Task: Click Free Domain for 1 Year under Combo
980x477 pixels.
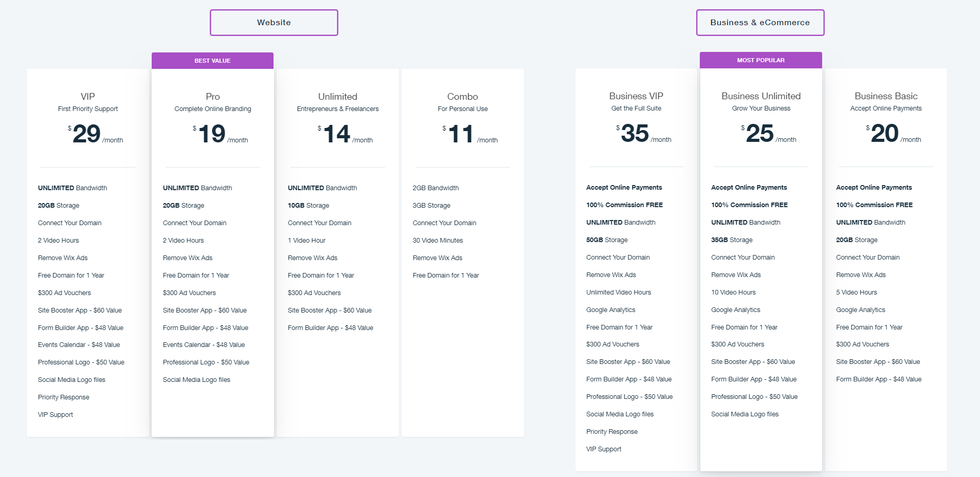Action: [445, 275]
